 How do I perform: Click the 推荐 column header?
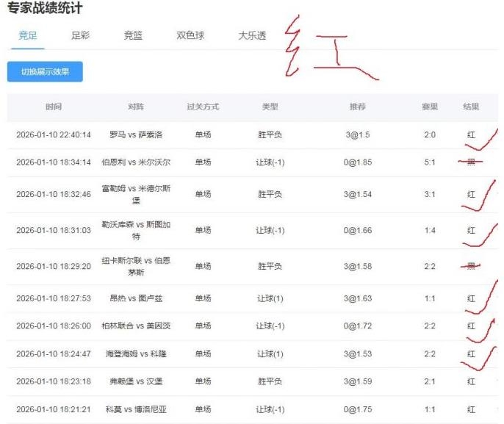(x=357, y=107)
